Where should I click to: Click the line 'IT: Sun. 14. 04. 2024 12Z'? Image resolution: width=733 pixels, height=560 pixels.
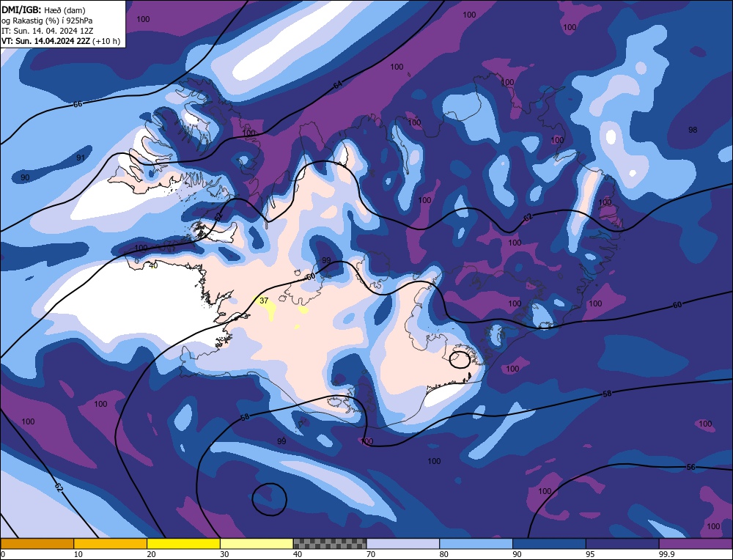tap(47, 31)
